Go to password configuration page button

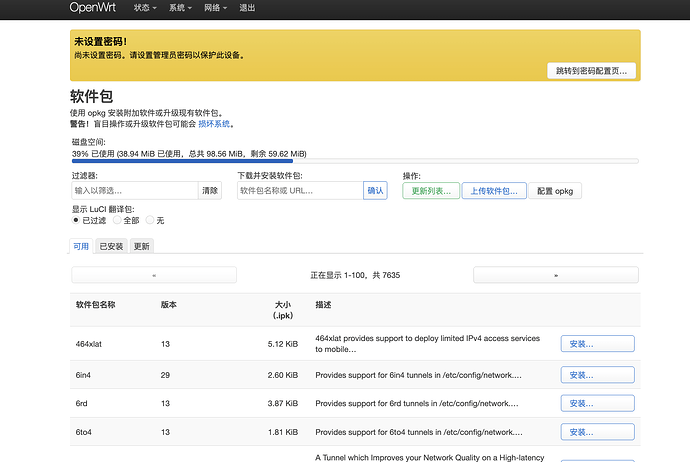coord(592,71)
